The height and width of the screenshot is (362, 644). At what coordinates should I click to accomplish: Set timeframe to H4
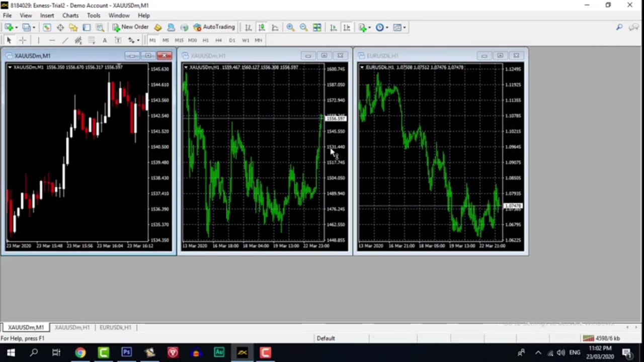pyautogui.click(x=218, y=40)
